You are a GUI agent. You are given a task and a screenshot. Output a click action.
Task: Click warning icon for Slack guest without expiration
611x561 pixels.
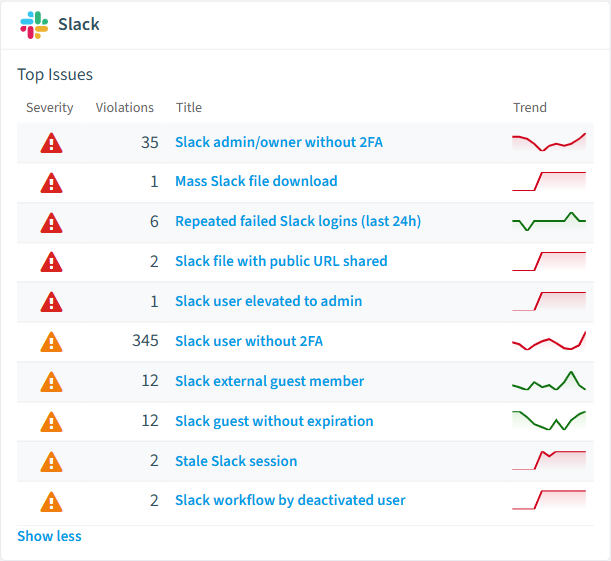tap(51, 422)
